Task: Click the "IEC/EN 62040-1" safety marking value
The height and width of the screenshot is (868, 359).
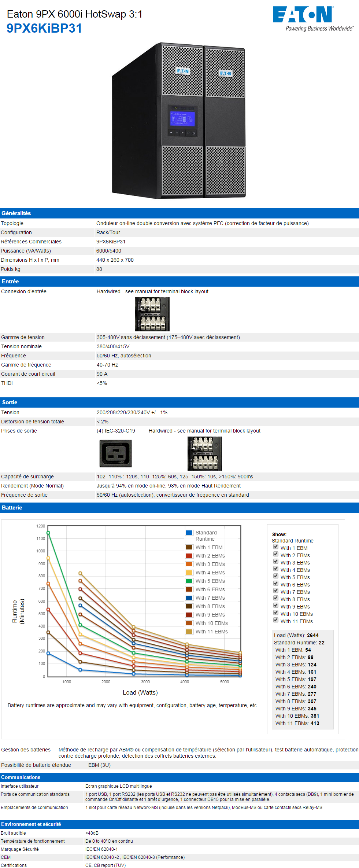Action: pyautogui.click(x=101, y=849)
